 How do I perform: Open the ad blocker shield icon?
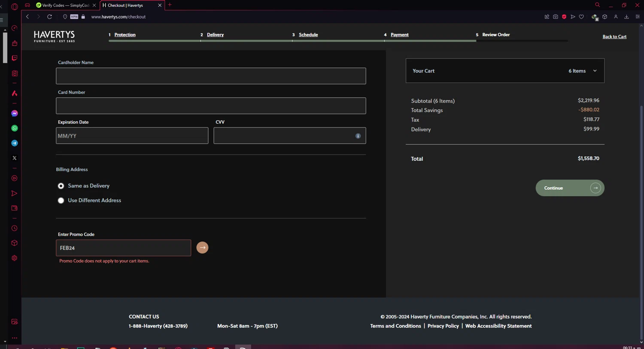click(x=564, y=17)
